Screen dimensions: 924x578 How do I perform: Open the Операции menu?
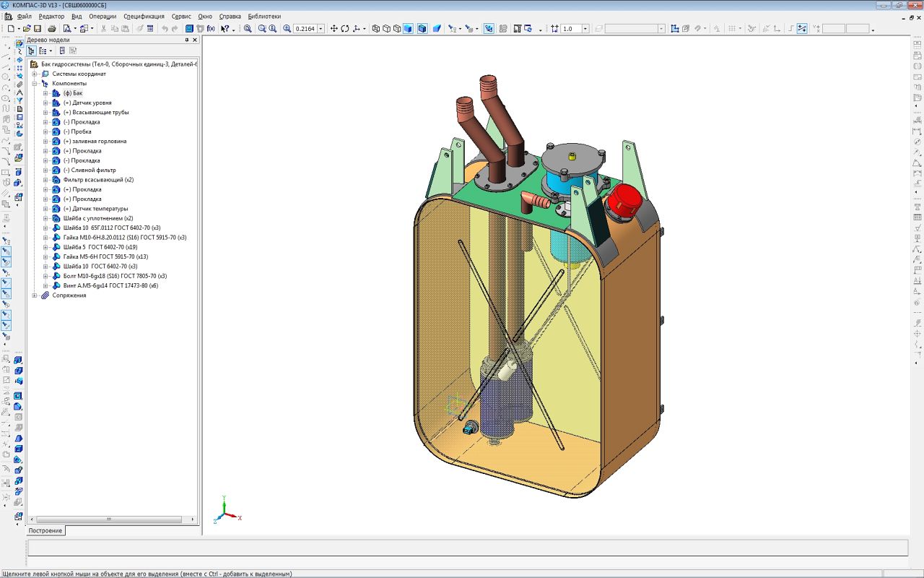coord(103,16)
